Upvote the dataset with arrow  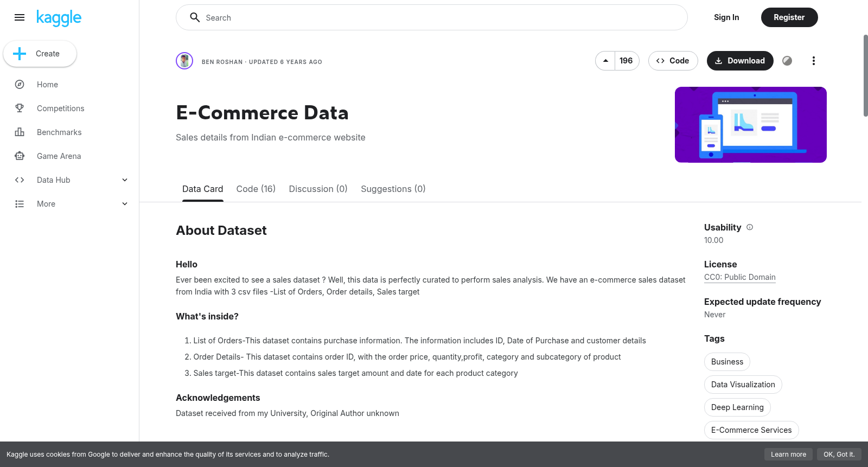coord(605,61)
